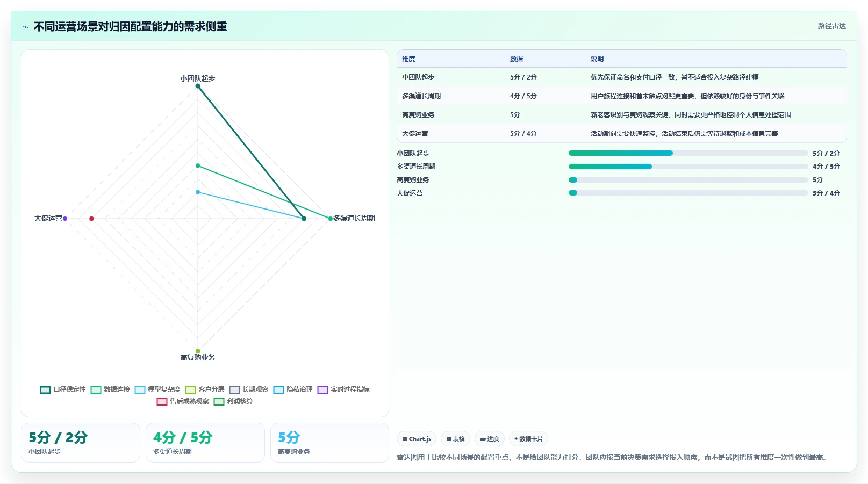Click the 4分 / 5分 table data cell
The height and width of the screenshot is (484, 868).
[523, 96]
